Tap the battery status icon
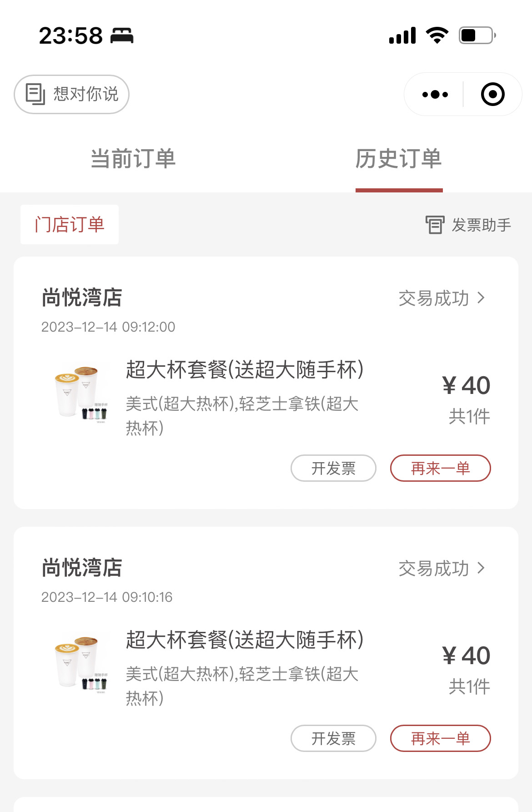The width and height of the screenshot is (532, 812). (x=477, y=35)
